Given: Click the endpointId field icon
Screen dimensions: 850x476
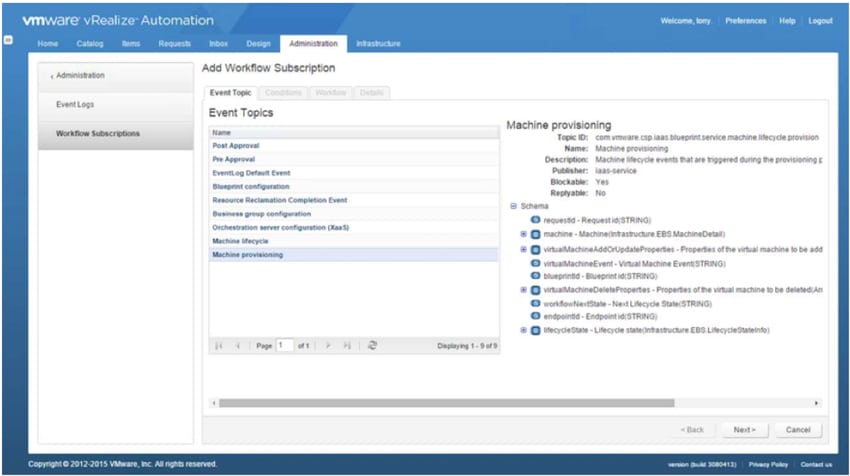Looking at the screenshot, I should coord(535,316).
